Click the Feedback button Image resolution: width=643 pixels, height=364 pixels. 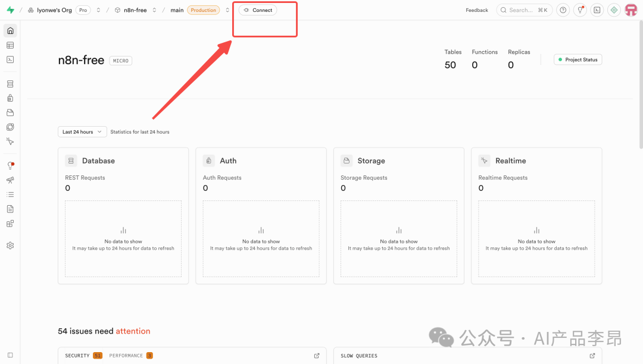[476, 10]
